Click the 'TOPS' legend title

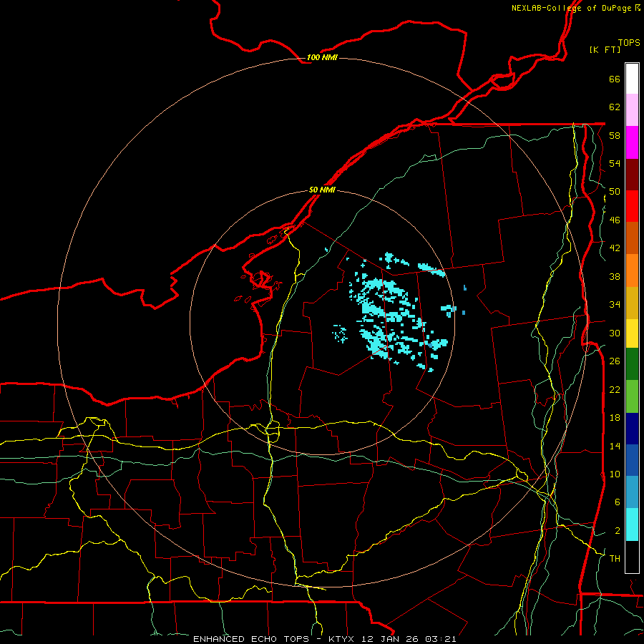pos(629,42)
